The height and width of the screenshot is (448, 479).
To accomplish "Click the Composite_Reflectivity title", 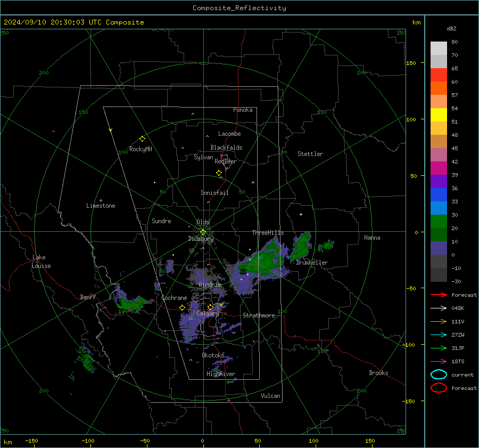I will tap(240, 8).
